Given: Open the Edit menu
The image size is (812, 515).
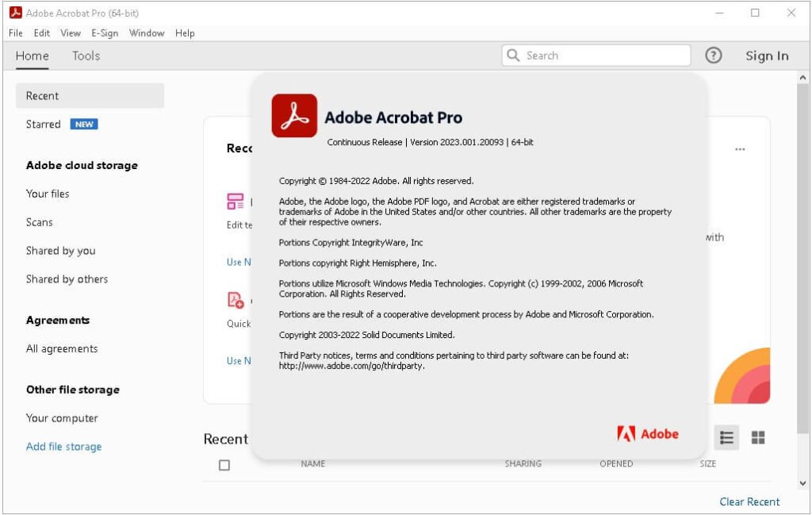Looking at the screenshot, I should pyautogui.click(x=42, y=33).
